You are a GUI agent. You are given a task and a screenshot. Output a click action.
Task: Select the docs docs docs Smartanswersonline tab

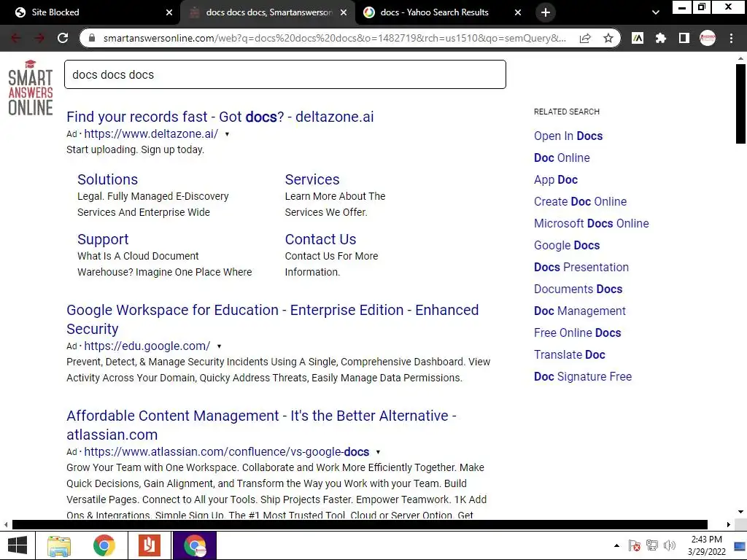[268, 12]
